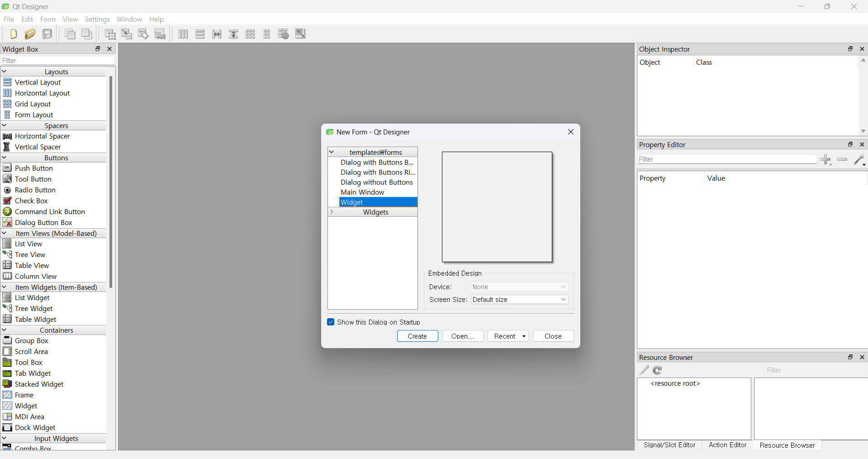The image size is (868, 459).
Task: Select the Edit Widgets mode icon
Action: coord(110,34)
